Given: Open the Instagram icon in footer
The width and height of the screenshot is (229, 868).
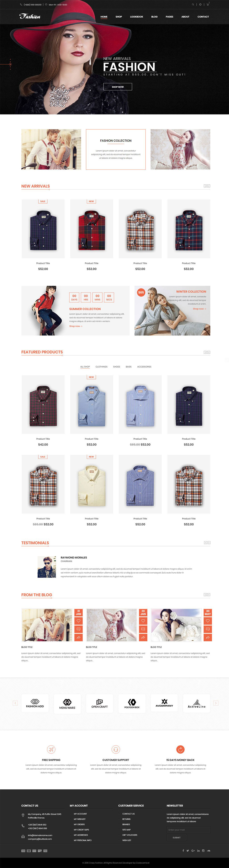Looking at the screenshot, I should pyautogui.click(x=203, y=850).
